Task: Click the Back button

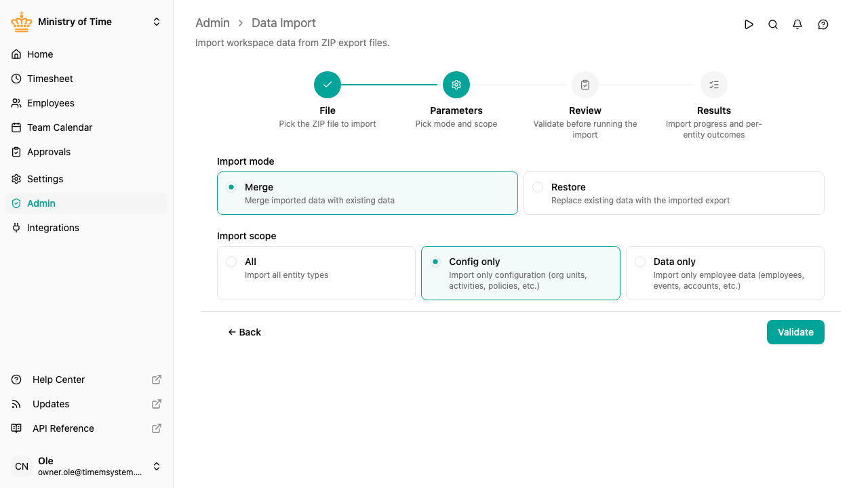Action: coord(244,332)
